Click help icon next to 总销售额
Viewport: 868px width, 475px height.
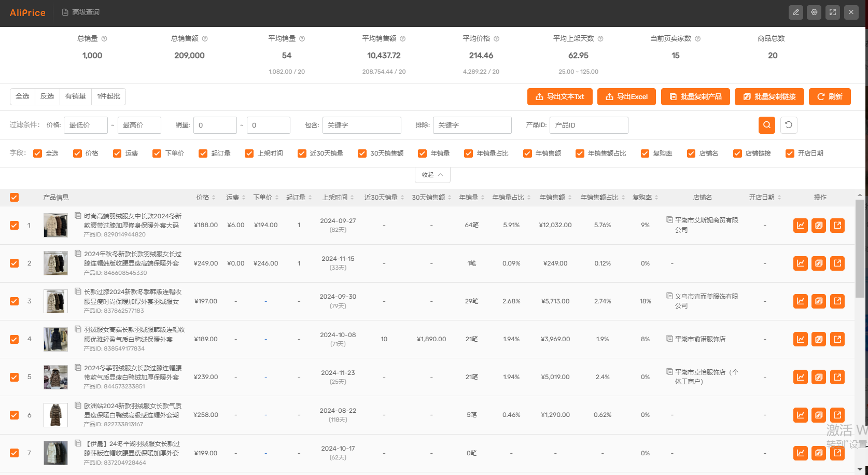point(205,38)
